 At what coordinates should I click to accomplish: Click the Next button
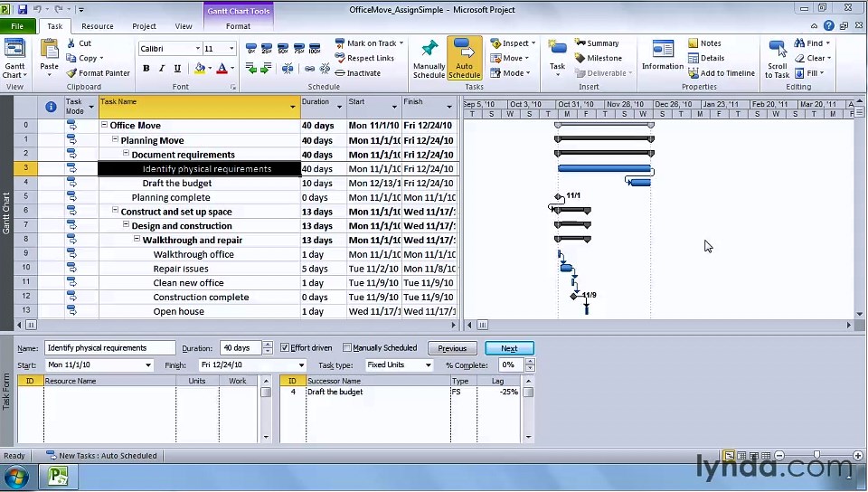tap(509, 348)
